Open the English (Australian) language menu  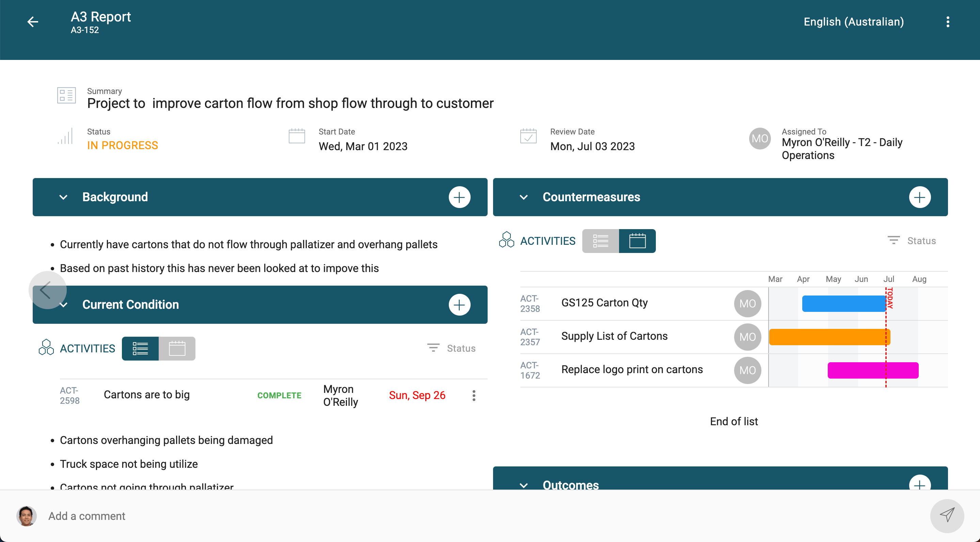pyautogui.click(x=853, y=22)
